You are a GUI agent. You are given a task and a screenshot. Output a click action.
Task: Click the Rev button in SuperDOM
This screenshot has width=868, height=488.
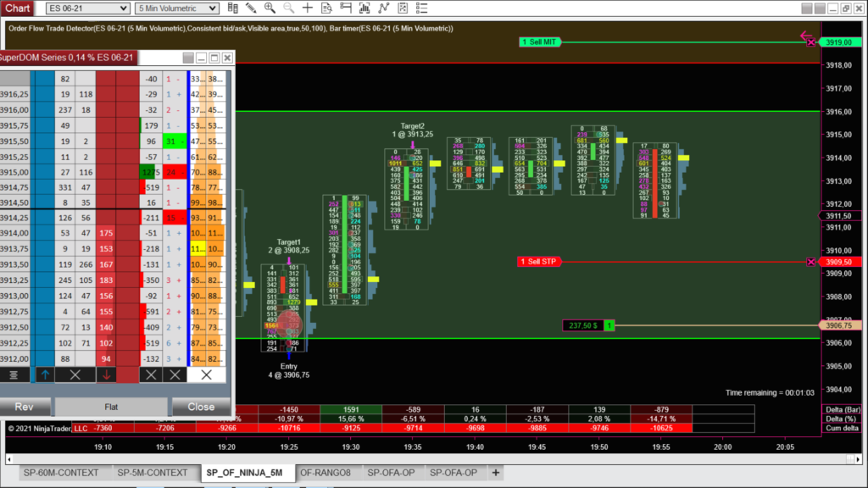click(25, 407)
